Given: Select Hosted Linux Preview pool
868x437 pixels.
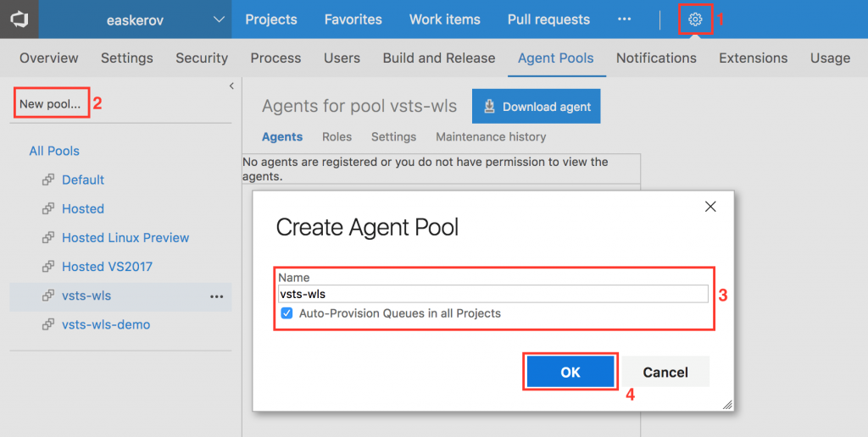Looking at the screenshot, I should click(125, 238).
